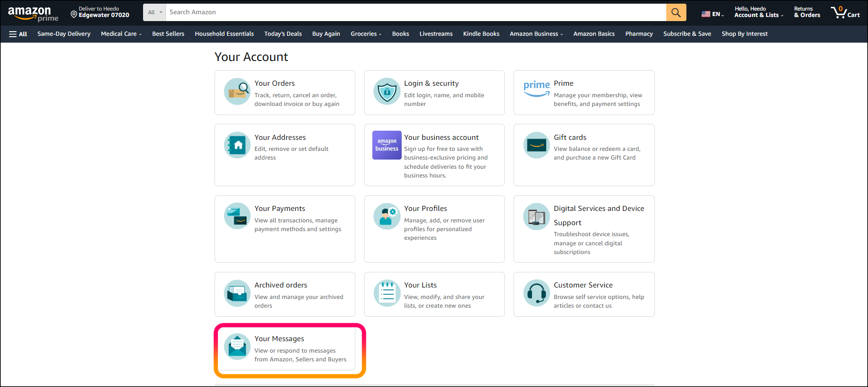Click the Your Messages envelope icon
This screenshot has height=387, width=868.
237,347
